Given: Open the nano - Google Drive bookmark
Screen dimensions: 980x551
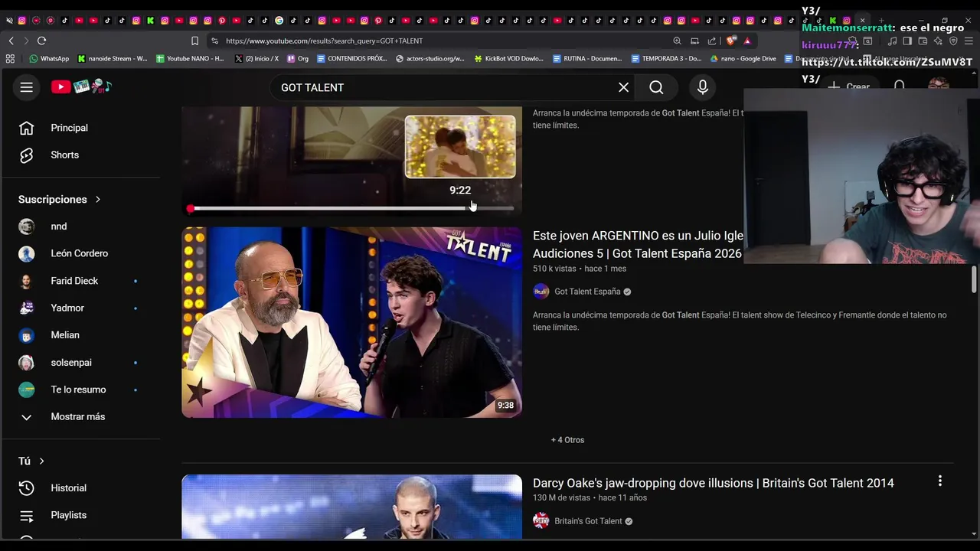Looking at the screenshot, I should [x=743, y=58].
